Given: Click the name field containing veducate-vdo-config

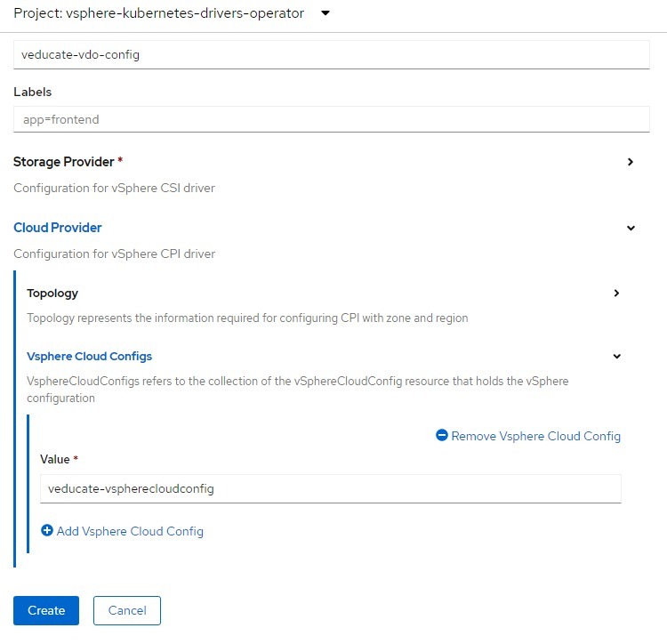Looking at the screenshot, I should click(332, 54).
